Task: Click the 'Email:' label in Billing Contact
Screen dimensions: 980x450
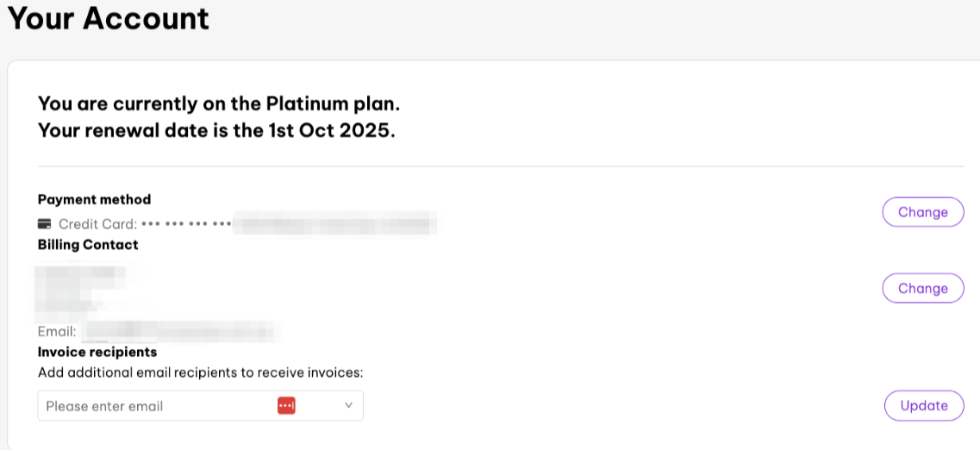Action: [x=57, y=331]
